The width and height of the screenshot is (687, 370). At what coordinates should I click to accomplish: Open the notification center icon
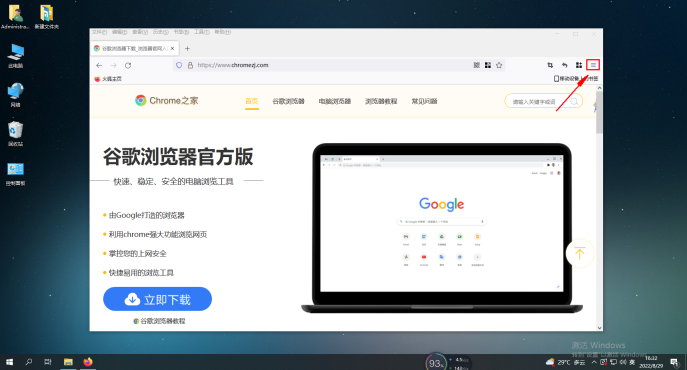[x=674, y=362]
